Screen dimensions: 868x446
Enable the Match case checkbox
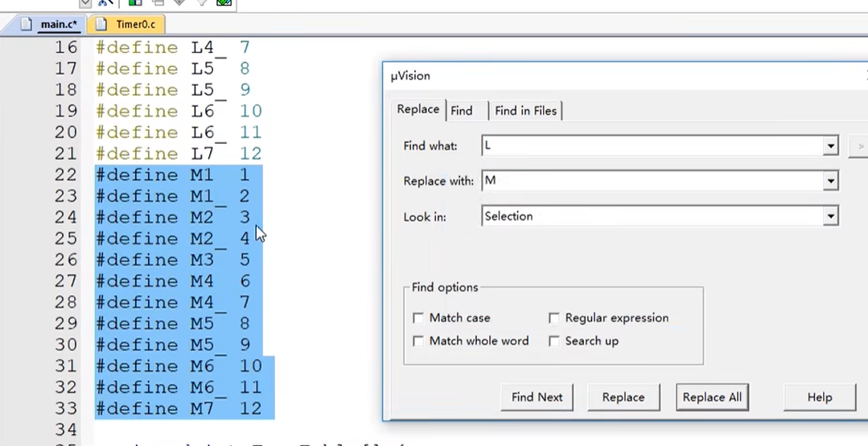click(418, 317)
